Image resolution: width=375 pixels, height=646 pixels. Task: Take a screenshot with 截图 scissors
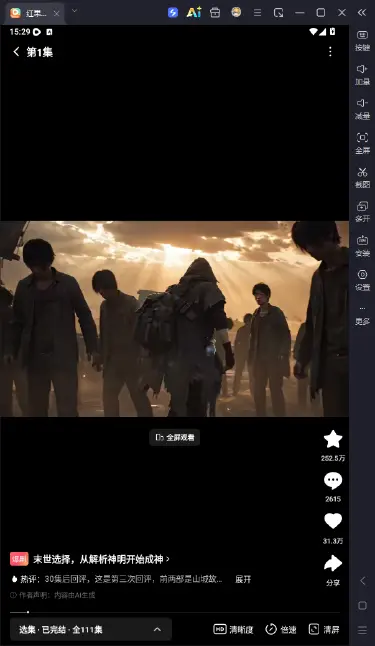(362, 178)
